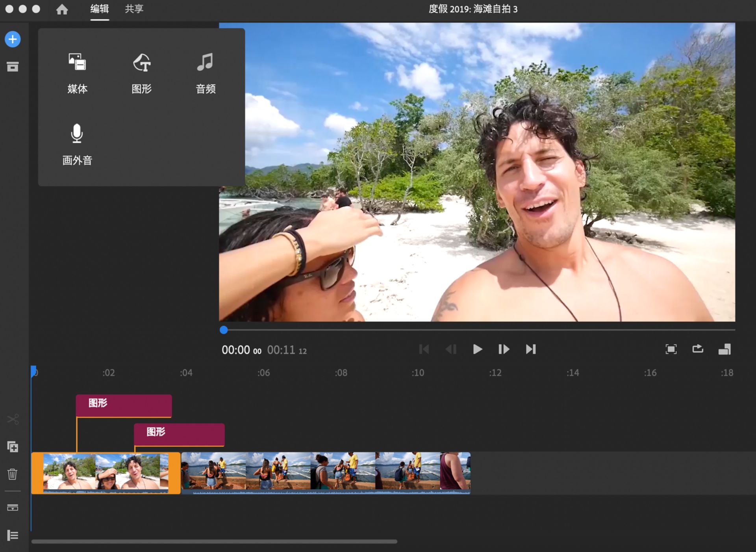The image size is (756, 552).
Task: Select the second beach boat video clip
Action: pyautogui.click(x=325, y=472)
